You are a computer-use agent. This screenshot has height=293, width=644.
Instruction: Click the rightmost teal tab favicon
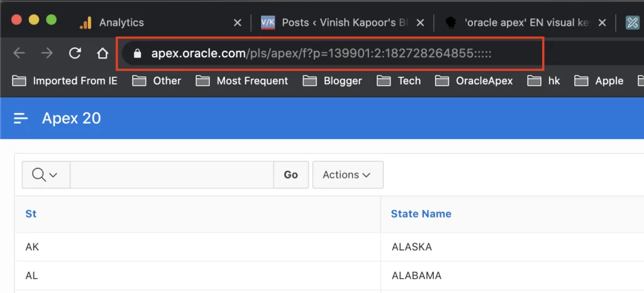pos(633,23)
